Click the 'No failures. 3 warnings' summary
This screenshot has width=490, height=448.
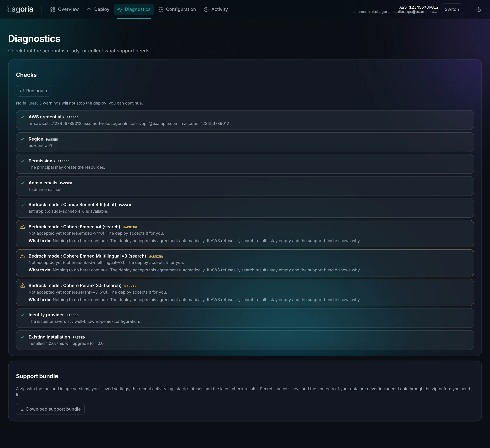tap(79, 103)
